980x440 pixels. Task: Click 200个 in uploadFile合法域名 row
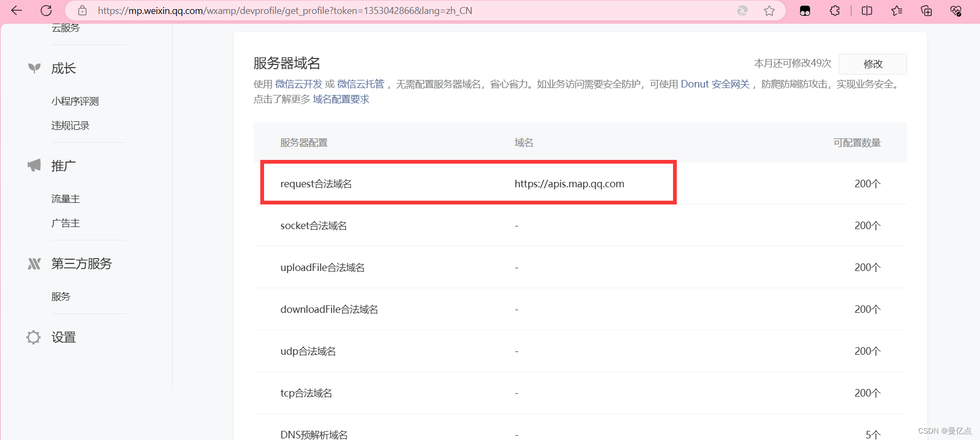[x=868, y=268]
